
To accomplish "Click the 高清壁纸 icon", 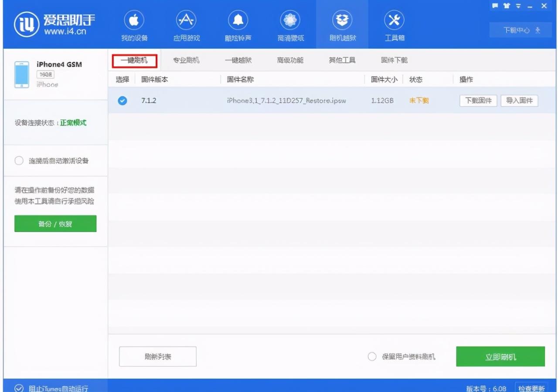I will 290,24.
